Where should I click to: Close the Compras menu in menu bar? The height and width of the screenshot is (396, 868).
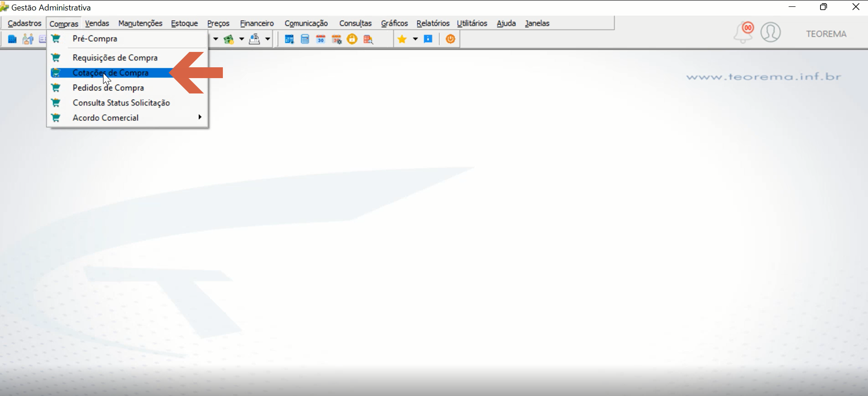click(x=64, y=23)
